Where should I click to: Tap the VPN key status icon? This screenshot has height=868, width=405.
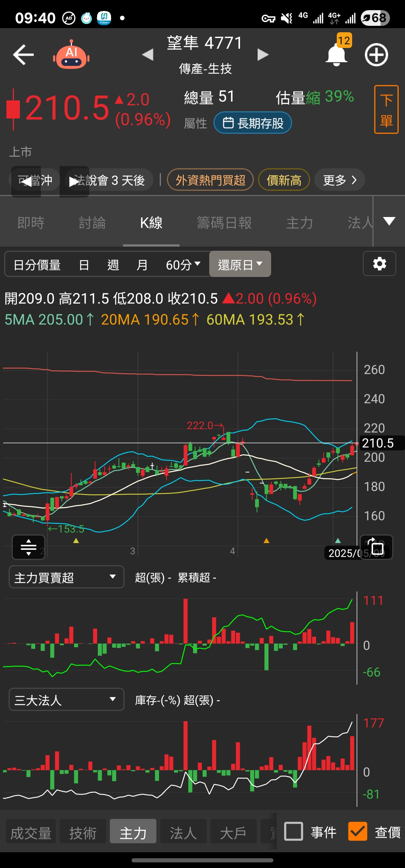click(x=268, y=18)
